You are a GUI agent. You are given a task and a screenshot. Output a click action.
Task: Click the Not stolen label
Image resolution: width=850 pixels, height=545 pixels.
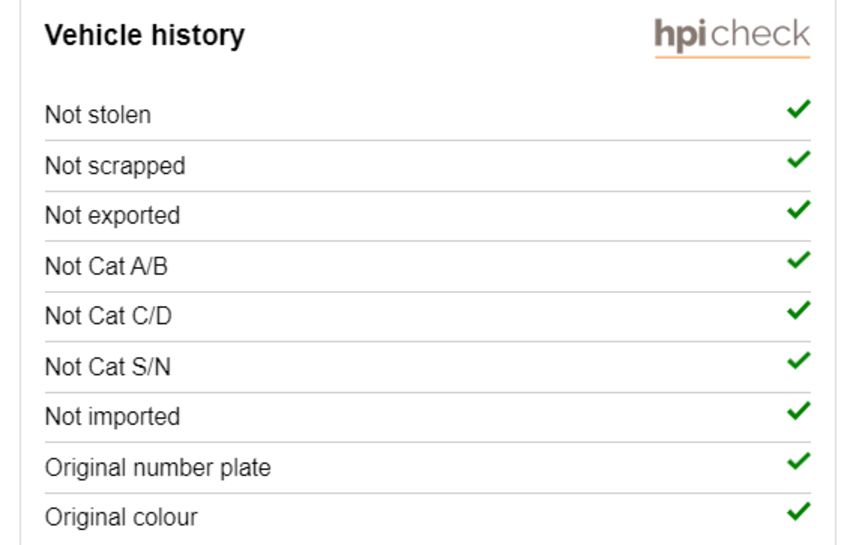point(98,115)
